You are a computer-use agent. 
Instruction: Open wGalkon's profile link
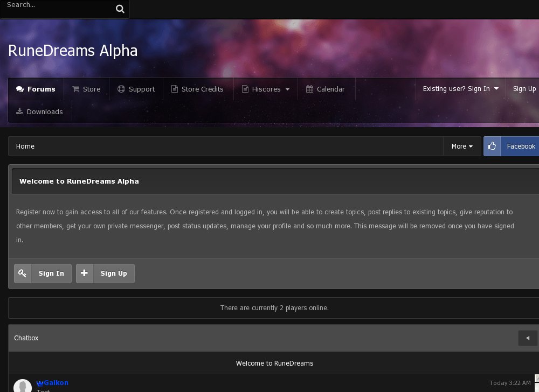52,382
